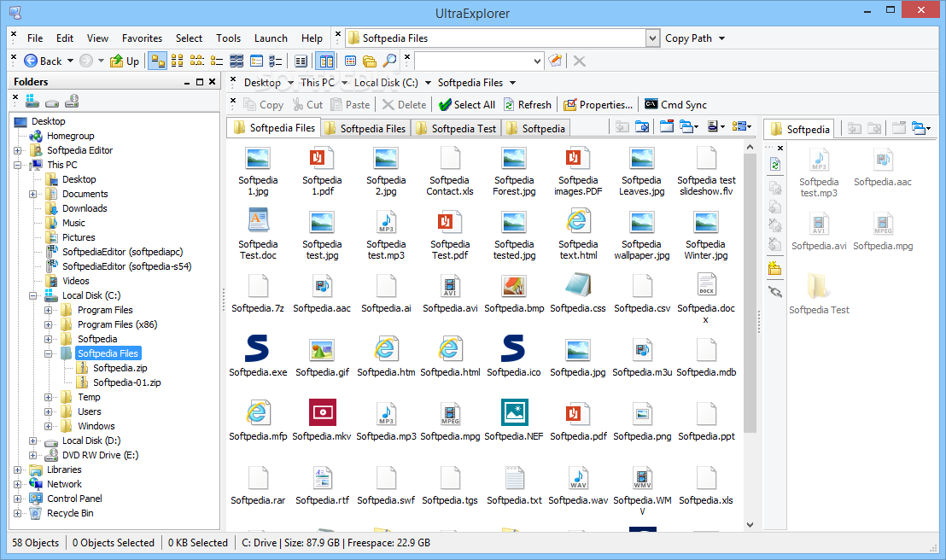Viewport: 946px width, 560px height.
Task: Select the Softpedia.NEF file
Action: point(514,419)
